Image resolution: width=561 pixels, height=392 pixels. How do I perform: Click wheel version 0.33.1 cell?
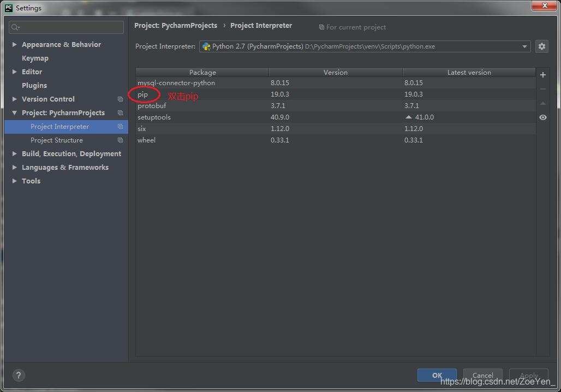280,140
